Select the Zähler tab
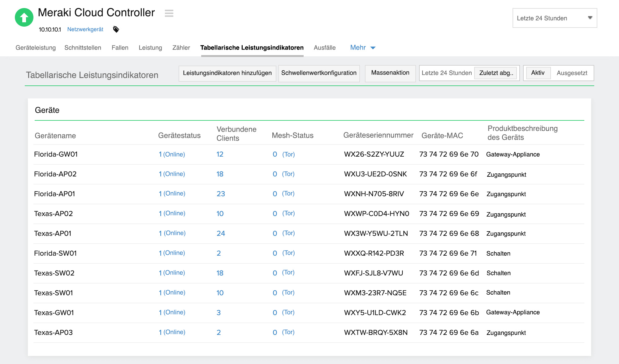619x364 pixels. (x=181, y=48)
